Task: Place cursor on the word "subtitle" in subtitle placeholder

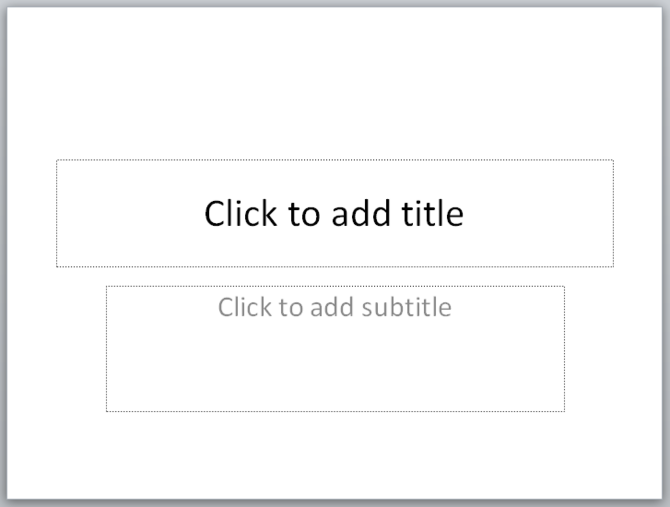Action: coord(408,306)
